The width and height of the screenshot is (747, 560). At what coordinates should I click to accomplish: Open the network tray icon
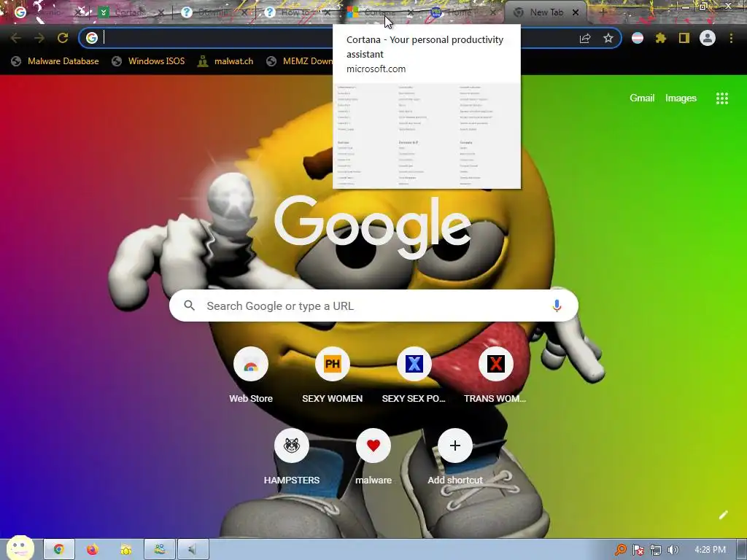coord(656,550)
